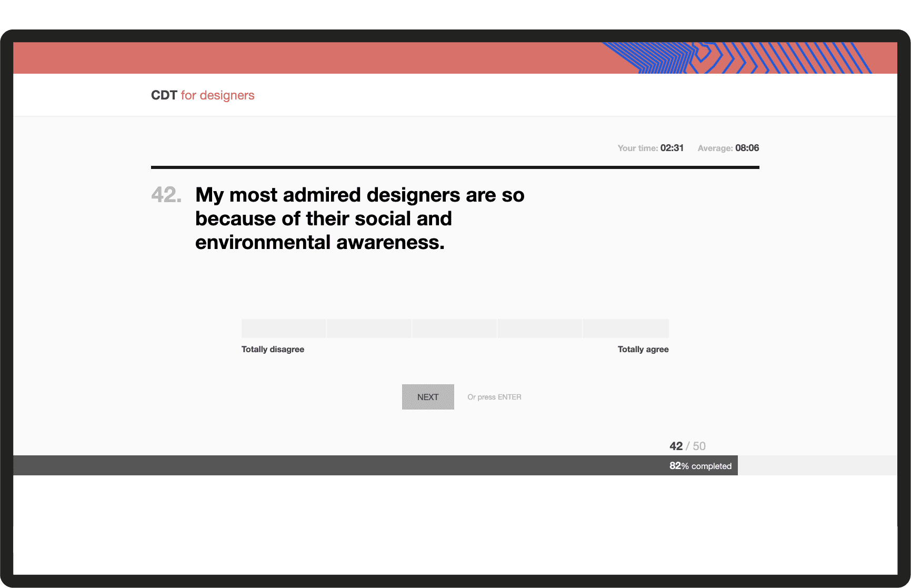Click the CDT logo text

tap(164, 95)
